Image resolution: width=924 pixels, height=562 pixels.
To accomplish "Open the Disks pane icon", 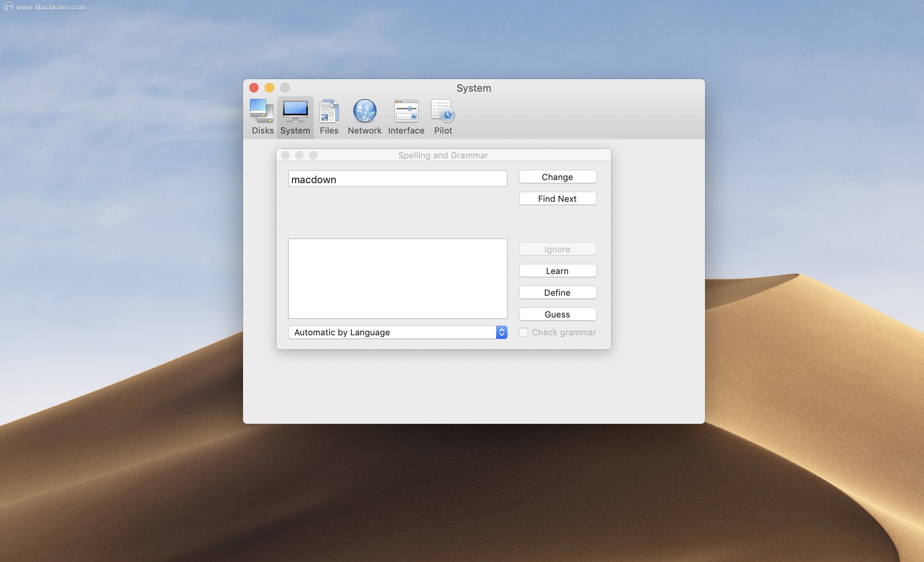I will point(262,111).
